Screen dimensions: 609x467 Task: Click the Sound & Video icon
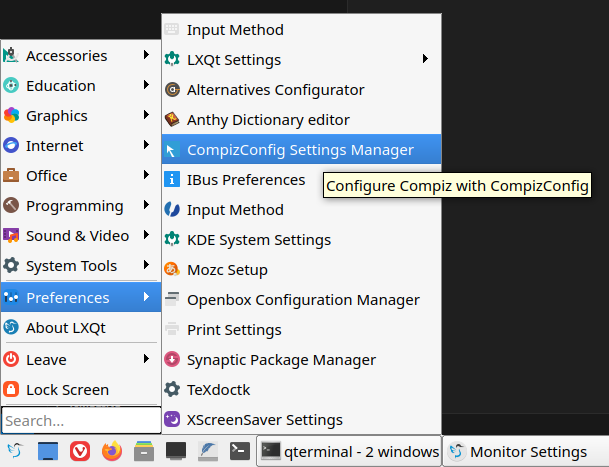pyautogui.click(x=11, y=235)
